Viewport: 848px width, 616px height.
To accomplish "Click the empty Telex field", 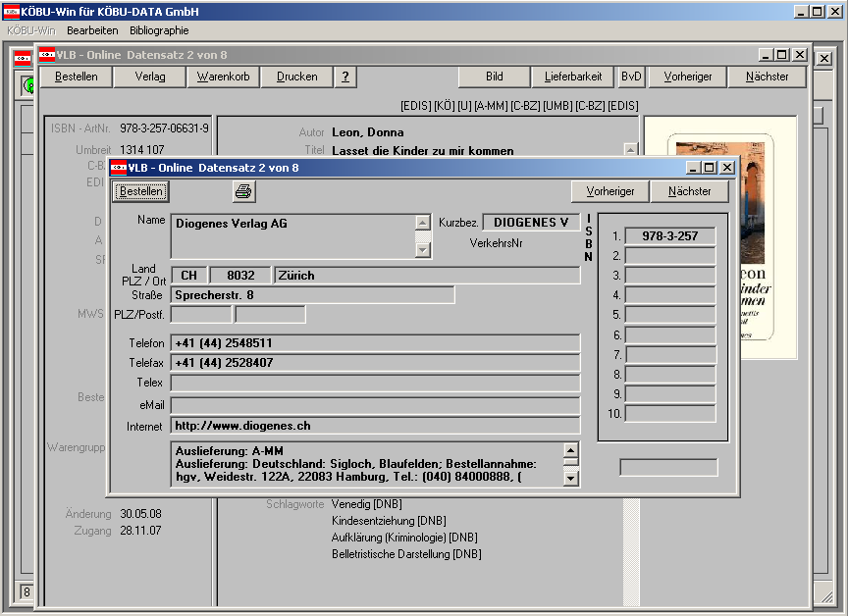I will [375, 383].
